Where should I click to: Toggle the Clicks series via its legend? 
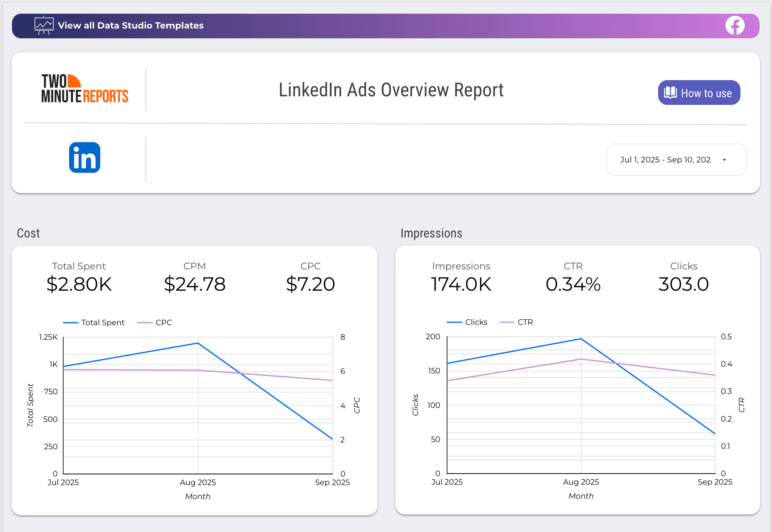(476, 322)
